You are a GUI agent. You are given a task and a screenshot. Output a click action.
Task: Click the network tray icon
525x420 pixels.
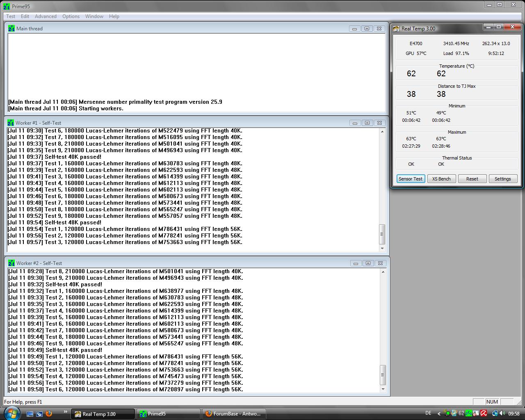495,413
